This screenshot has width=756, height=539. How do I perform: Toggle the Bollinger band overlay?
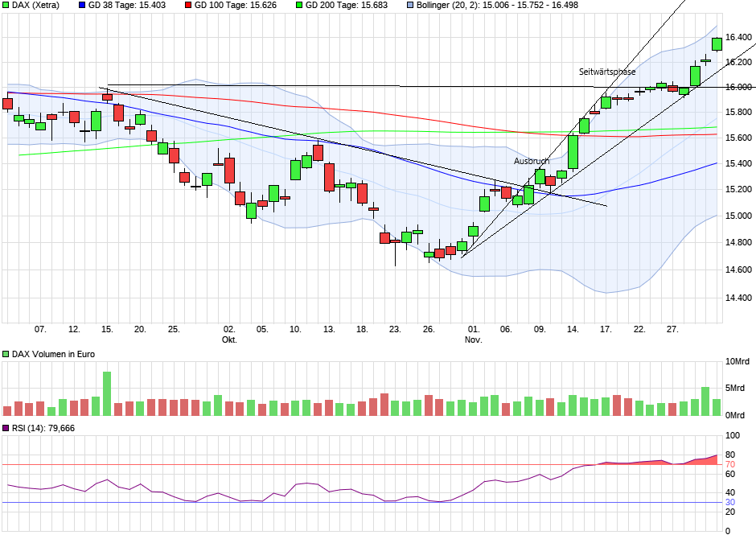[410, 6]
